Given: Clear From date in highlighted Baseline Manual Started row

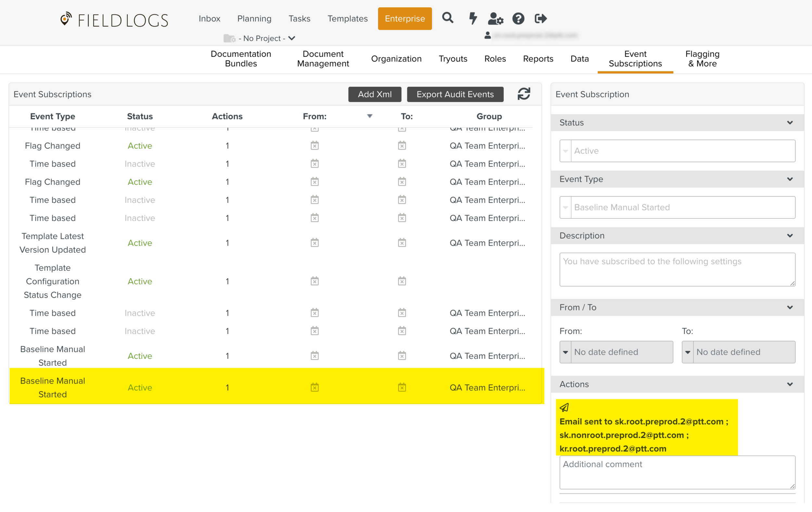Looking at the screenshot, I should pyautogui.click(x=314, y=387).
